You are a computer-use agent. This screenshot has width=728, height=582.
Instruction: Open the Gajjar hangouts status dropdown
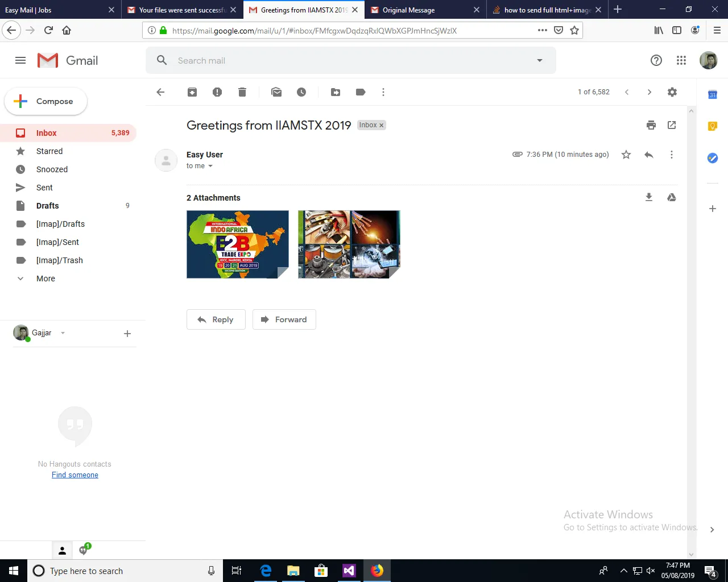pyautogui.click(x=63, y=333)
